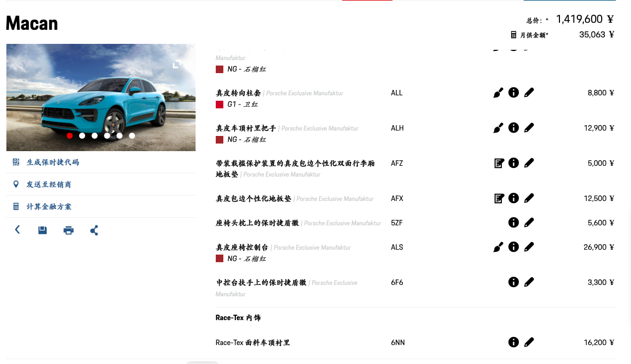The width and height of the screenshot is (631, 364).
Task: Select third carousel dot on car image
Action: tap(94, 135)
